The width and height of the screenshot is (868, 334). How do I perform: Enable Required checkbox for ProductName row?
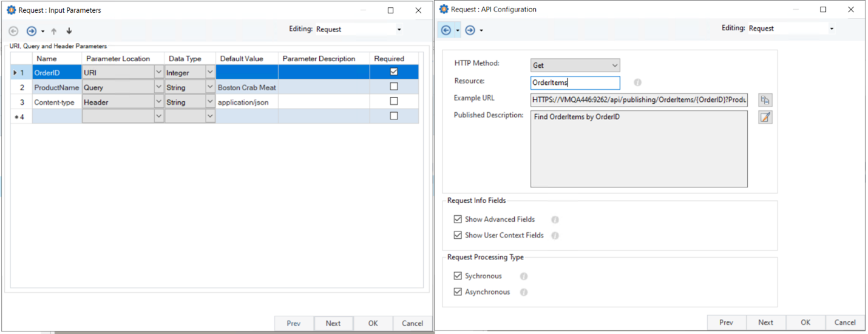coord(394,87)
